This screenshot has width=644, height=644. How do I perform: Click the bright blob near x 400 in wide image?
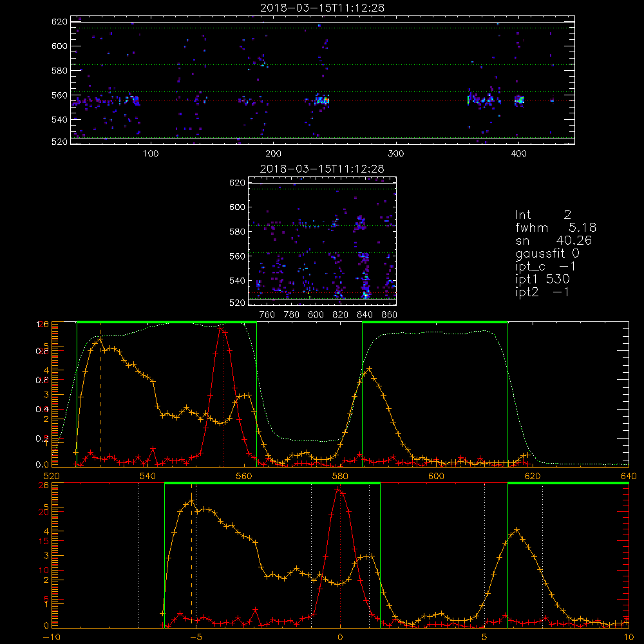coord(520,100)
